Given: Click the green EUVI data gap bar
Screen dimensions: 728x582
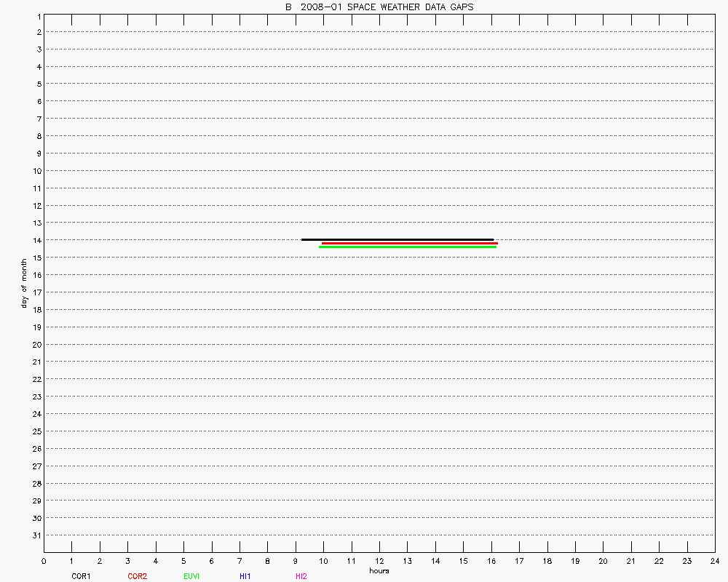Looking at the screenshot, I should click(408, 247).
